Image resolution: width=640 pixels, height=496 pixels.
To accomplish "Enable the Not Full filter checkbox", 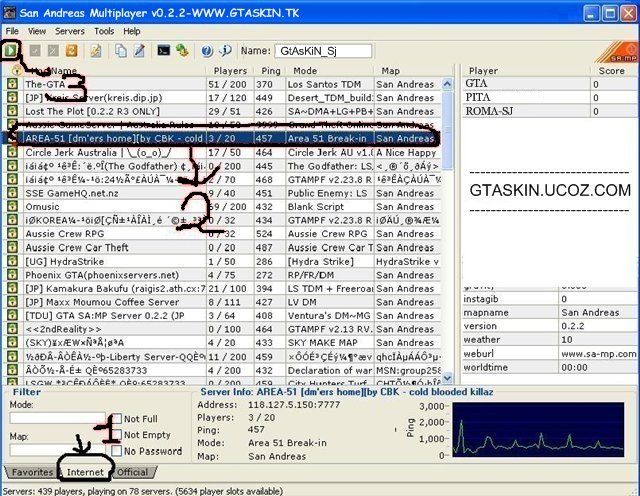I will click(x=116, y=419).
